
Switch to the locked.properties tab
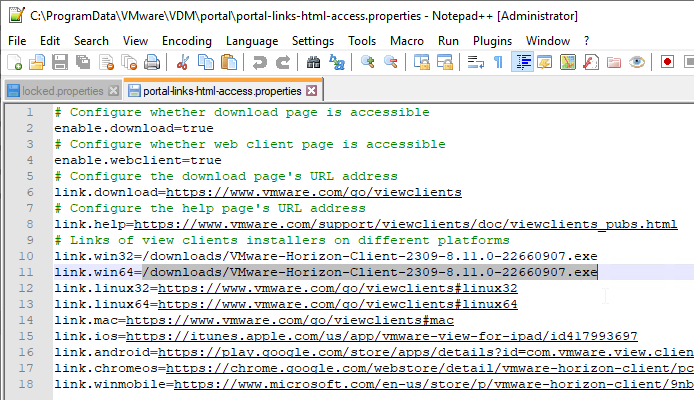[62, 91]
